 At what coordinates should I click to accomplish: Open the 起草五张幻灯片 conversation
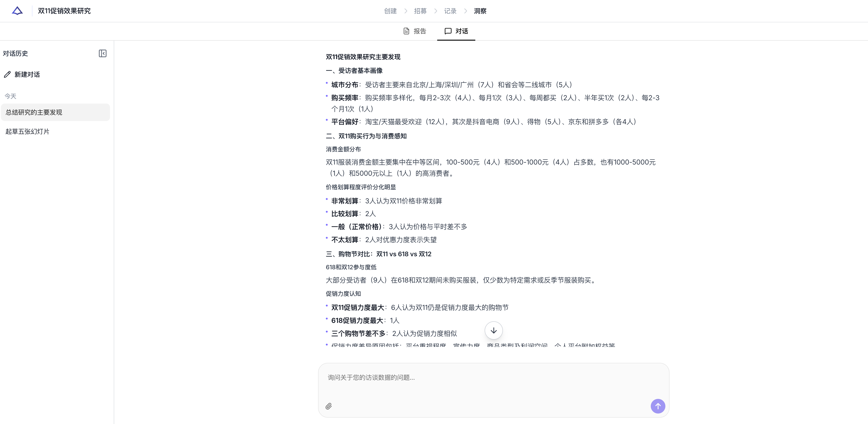click(x=56, y=131)
